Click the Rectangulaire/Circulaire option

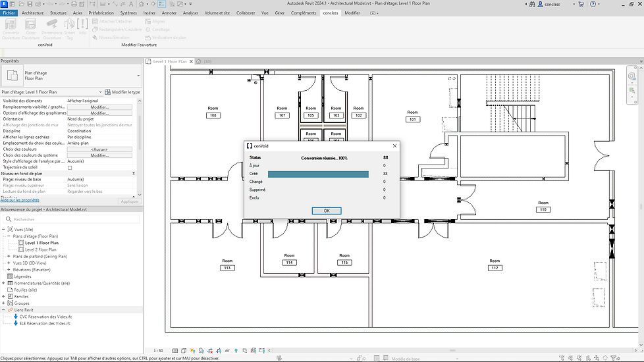pos(117,29)
